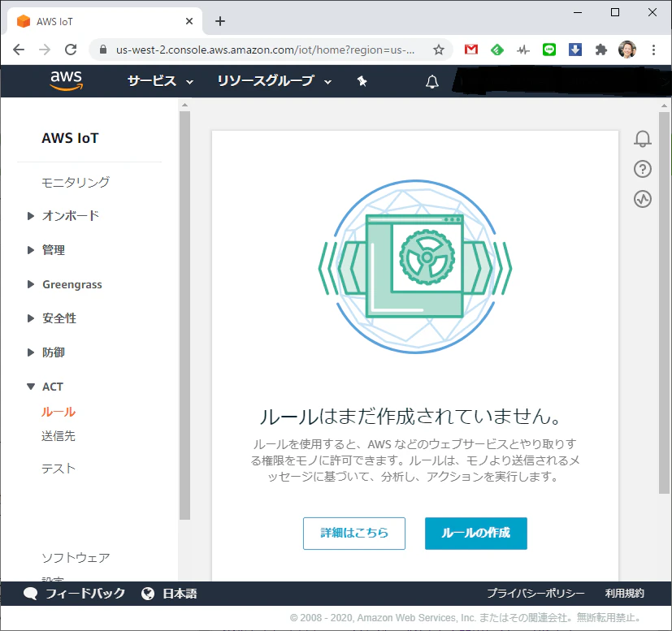Open プライバシーポリシー link
Image resolution: width=672 pixels, height=631 pixels.
[535, 594]
